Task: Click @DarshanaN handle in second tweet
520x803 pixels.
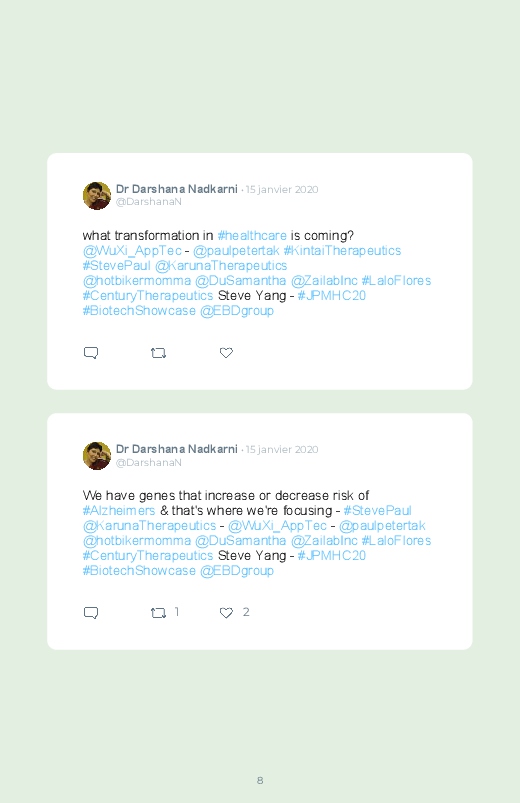Action: pos(149,462)
